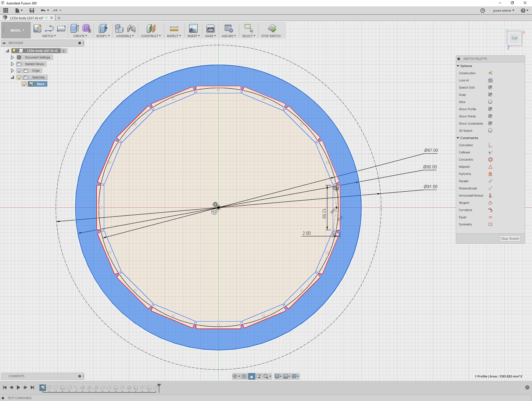Image resolution: width=532 pixels, height=401 pixels.
Task: Select the Concentric constraint icon
Action: tap(490, 160)
